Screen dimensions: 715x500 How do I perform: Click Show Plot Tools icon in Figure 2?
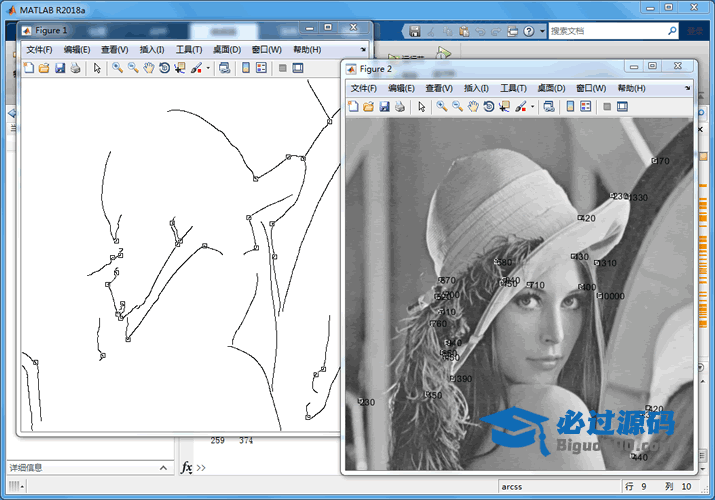622,107
